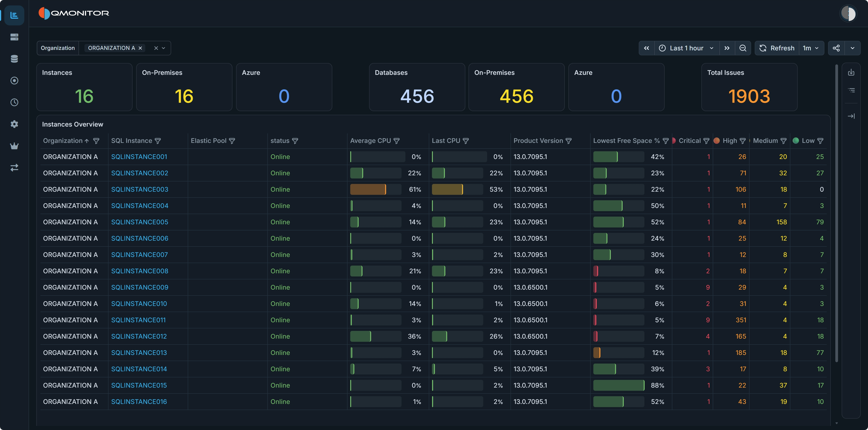Filter the SQL Instance column
Screen dimensions: 868x430
[x=158, y=141]
